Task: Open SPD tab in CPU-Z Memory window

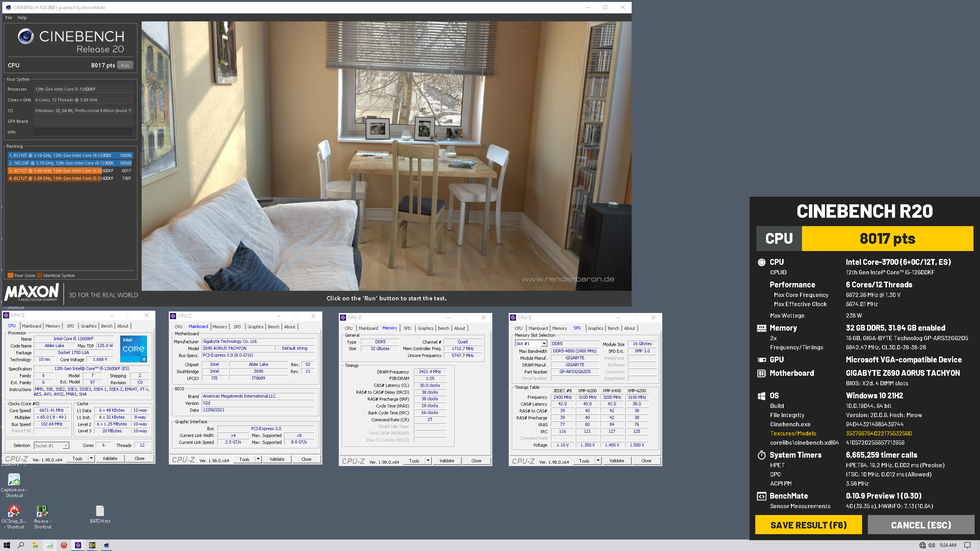Action: click(x=407, y=328)
